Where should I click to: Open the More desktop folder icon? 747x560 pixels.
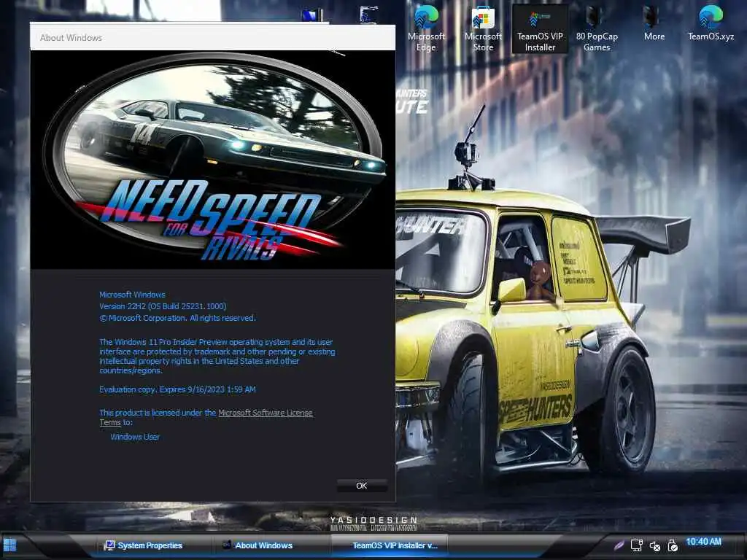(x=654, y=24)
